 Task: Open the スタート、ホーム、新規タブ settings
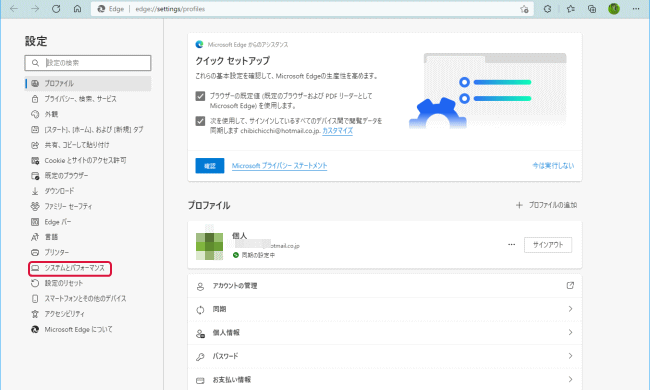coord(88,129)
